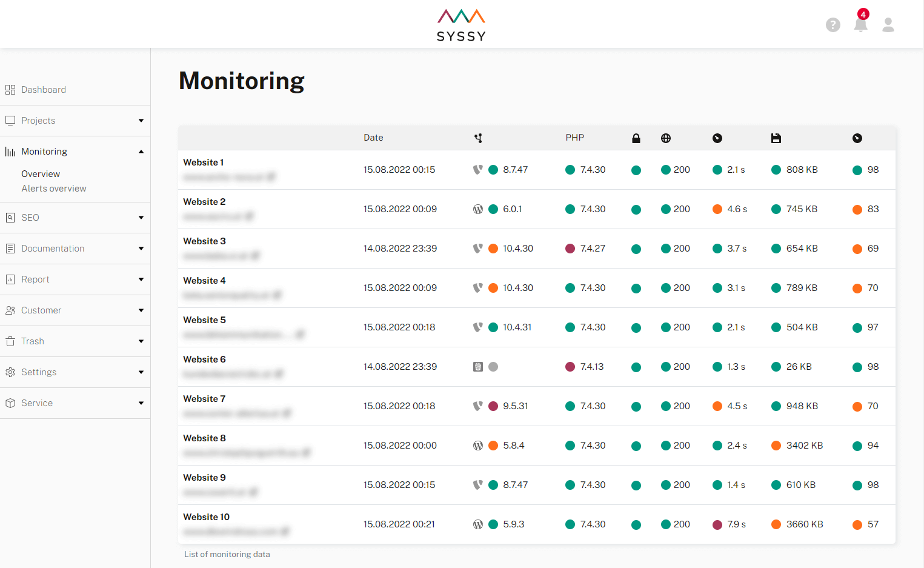Click the Website 7 name link
Image resolution: width=924 pixels, height=568 pixels.
204,398
